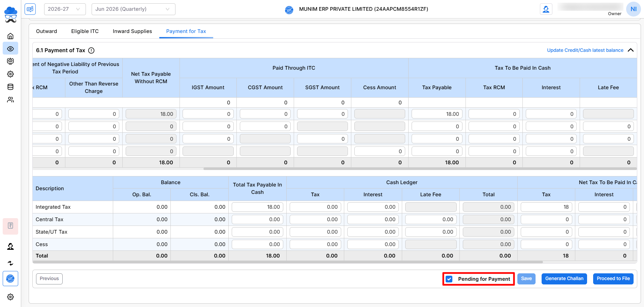Click Update Credit/Cash latest balance link
This screenshot has height=307, width=644.
click(x=585, y=50)
